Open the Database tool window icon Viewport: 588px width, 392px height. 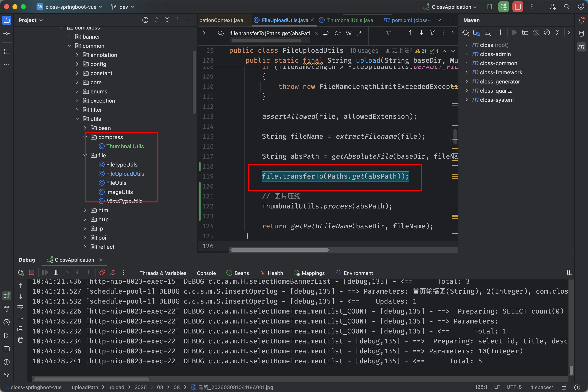[x=581, y=33]
